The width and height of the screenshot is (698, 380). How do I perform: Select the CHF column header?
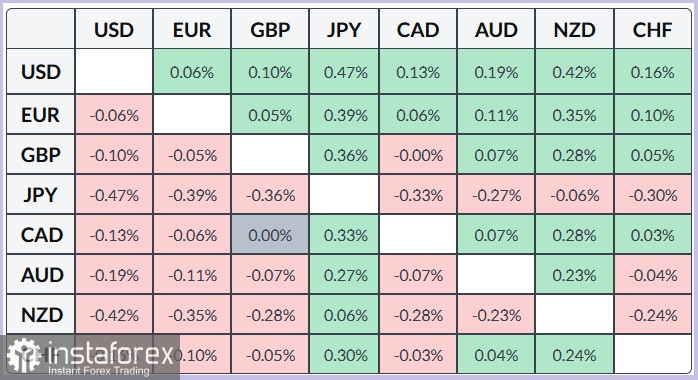tap(653, 29)
